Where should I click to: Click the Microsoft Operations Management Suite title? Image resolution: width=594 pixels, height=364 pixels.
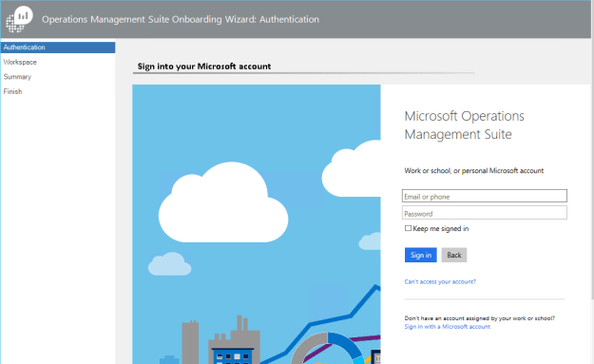tap(464, 125)
